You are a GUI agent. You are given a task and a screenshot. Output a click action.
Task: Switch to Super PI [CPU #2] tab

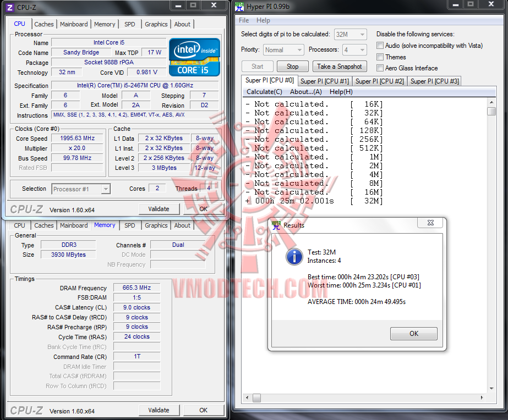[380, 81]
